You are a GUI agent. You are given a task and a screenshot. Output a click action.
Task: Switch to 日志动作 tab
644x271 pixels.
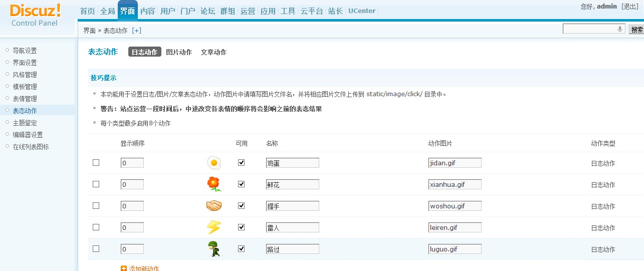145,52
